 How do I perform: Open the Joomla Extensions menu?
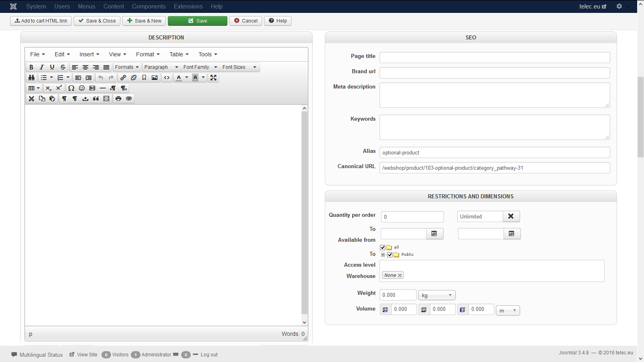tap(188, 6)
